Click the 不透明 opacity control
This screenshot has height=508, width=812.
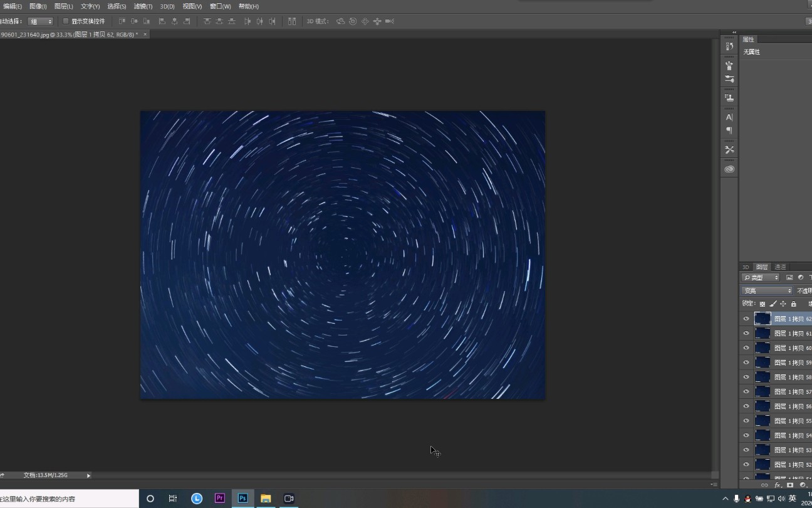click(804, 290)
